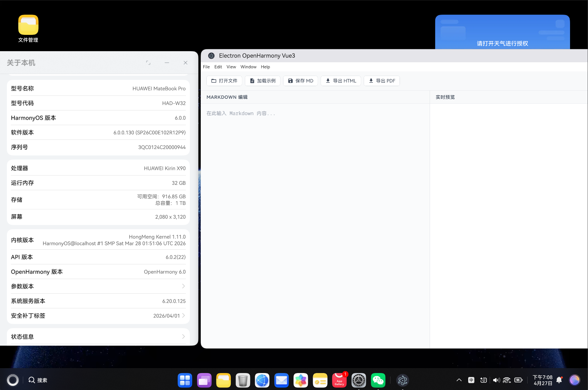Viewport: 588px width, 390px height.
Task: Open the volume speaker tray icon
Action: 496,380
